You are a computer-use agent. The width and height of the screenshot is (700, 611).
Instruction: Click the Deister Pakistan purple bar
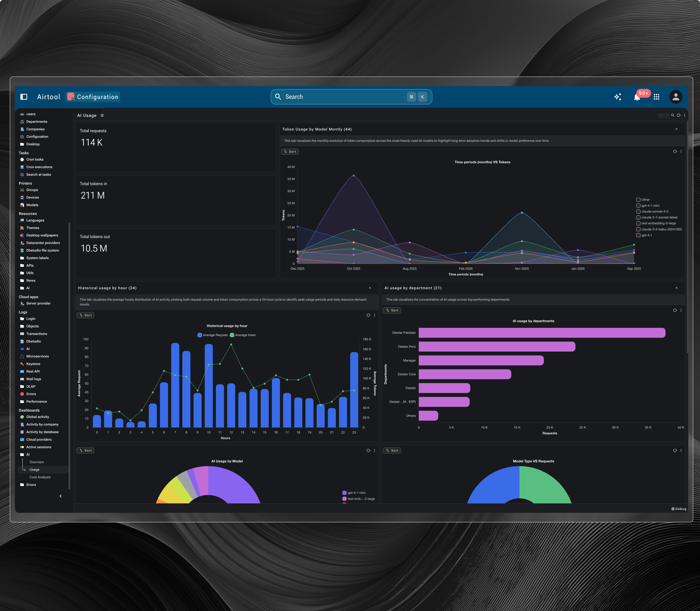point(542,333)
